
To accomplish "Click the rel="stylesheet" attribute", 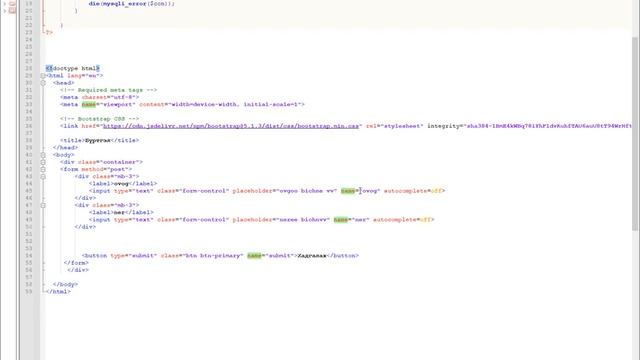I will pyautogui.click(x=395, y=126).
